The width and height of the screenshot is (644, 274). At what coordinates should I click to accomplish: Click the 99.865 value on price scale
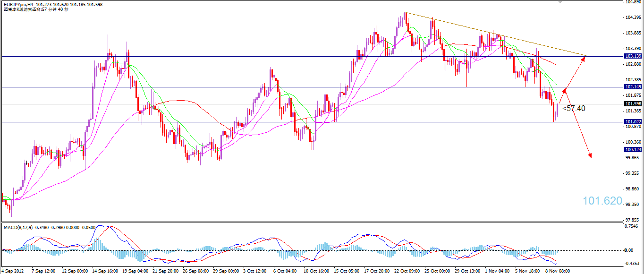[633, 158]
